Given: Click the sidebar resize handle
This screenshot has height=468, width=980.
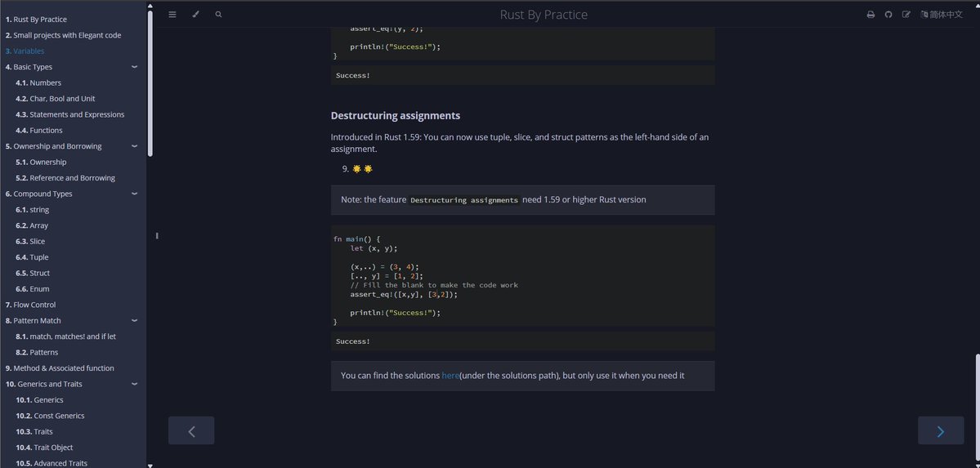Looking at the screenshot, I should [157, 235].
